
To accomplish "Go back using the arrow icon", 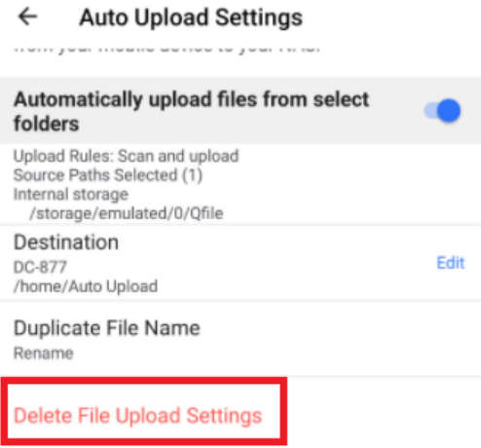I will 27,17.
